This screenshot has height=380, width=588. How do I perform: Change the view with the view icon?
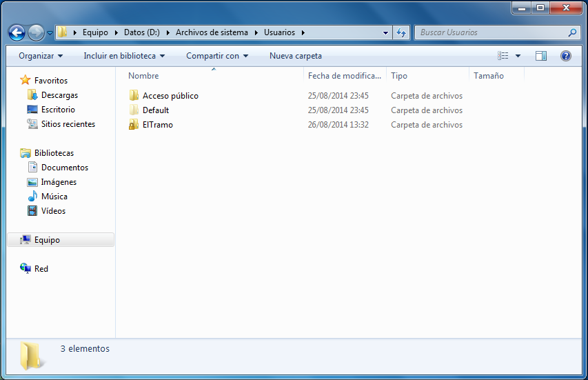[503, 56]
